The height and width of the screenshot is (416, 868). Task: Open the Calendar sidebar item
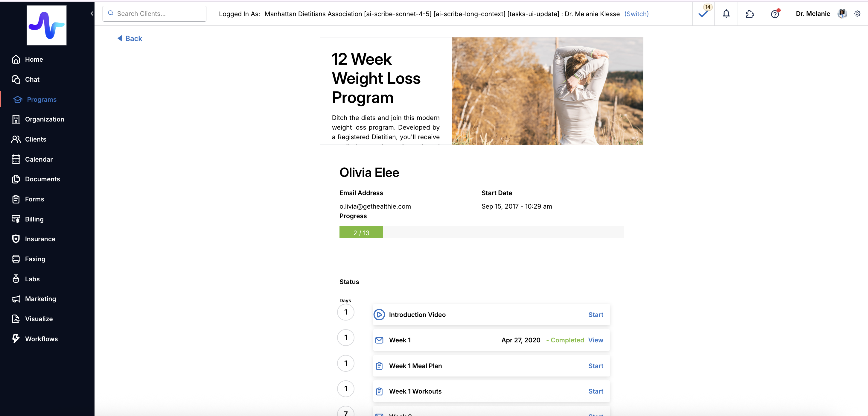tap(38, 159)
